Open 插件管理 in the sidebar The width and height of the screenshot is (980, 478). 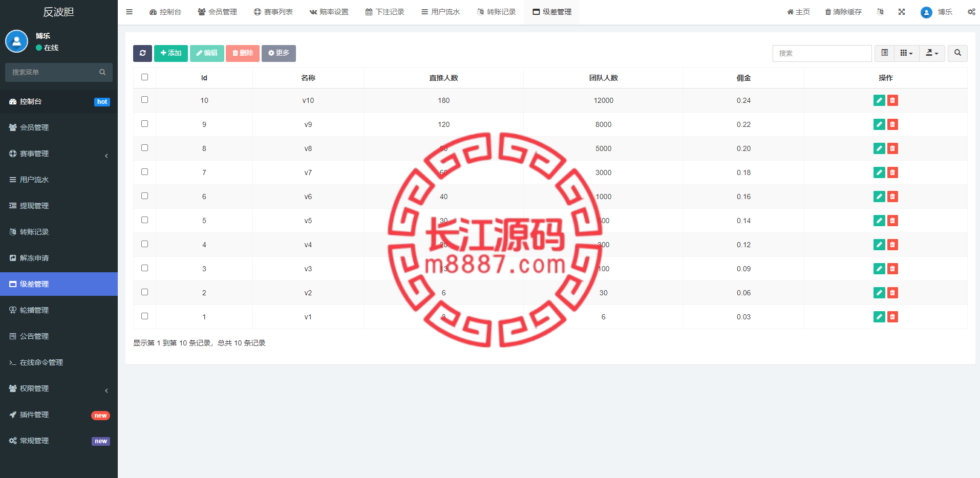pyautogui.click(x=59, y=415)
